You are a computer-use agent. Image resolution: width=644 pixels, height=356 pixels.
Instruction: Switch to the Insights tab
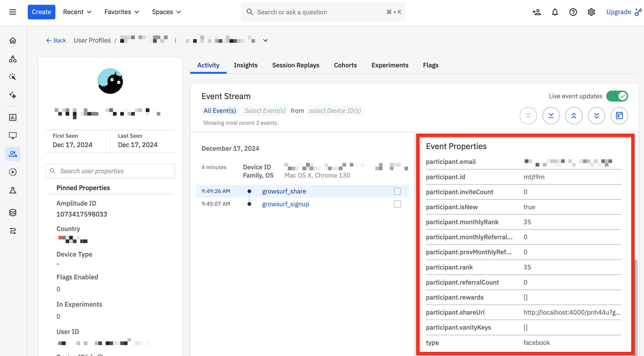click(x=245, y=65)
